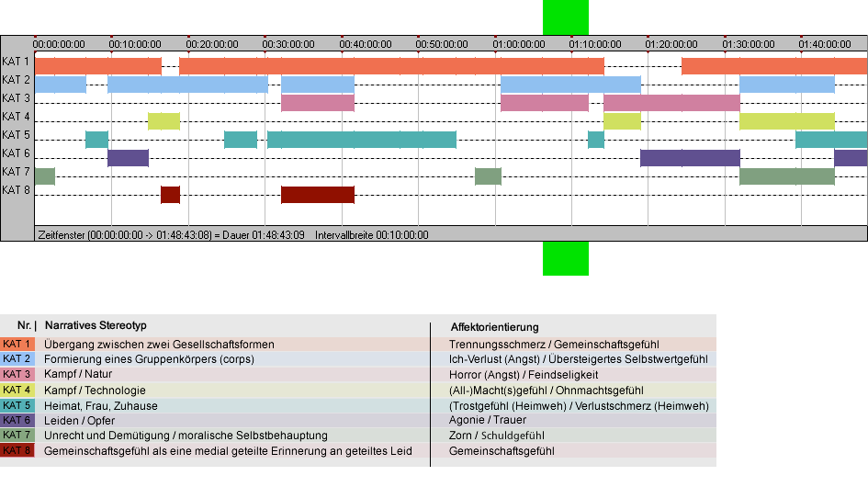The image size is (868, 487).
Task: Click the light blue KAT 2 legend swatch
Action: tap(17, 359)
